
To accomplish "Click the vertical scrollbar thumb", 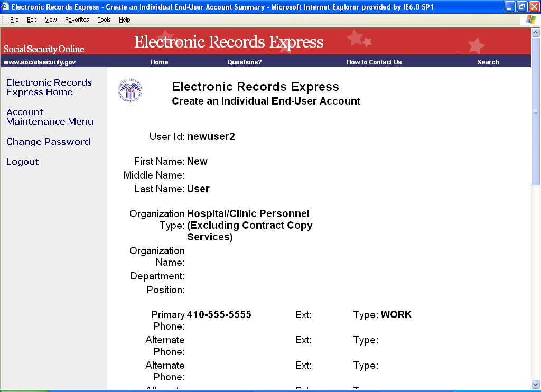I will (535, 112).
